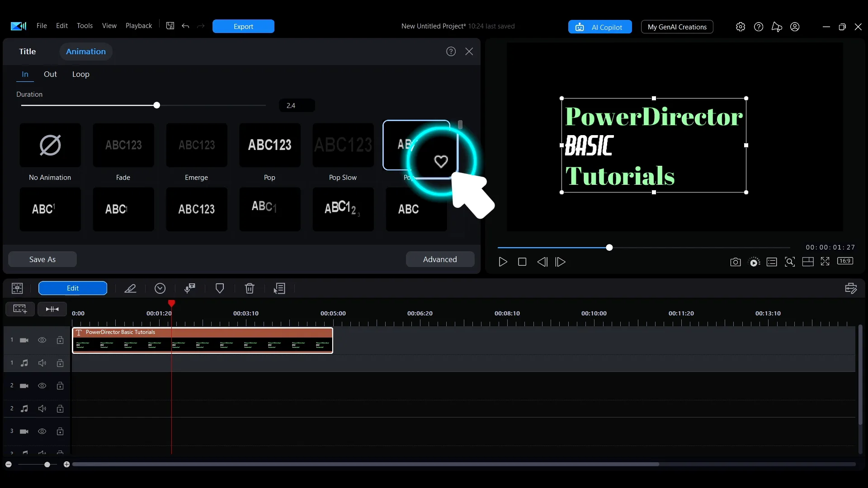Viewport: 868px width, 488px height.
Task: Open the Edit menu
Action: pyautogui.click(x=62, y=26)
